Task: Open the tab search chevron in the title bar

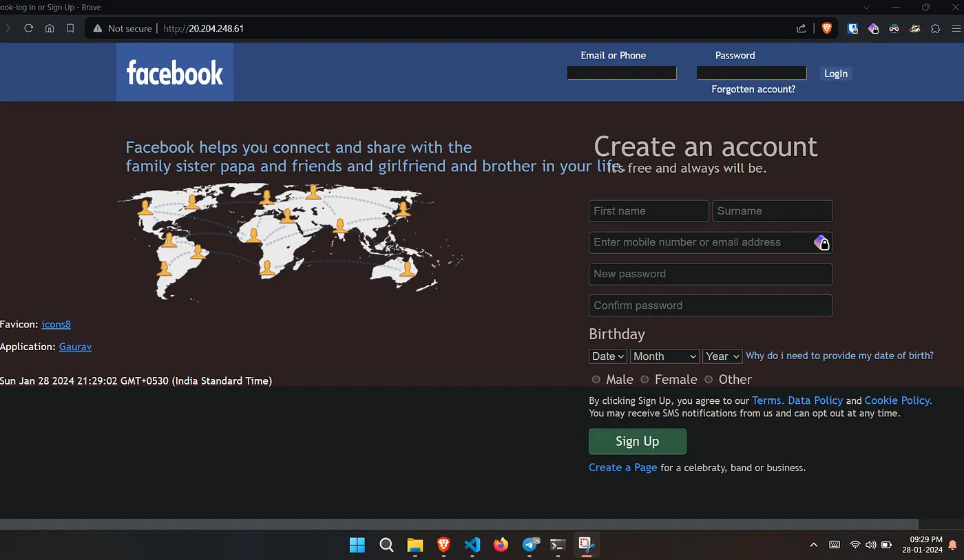Action: [867, 7]
